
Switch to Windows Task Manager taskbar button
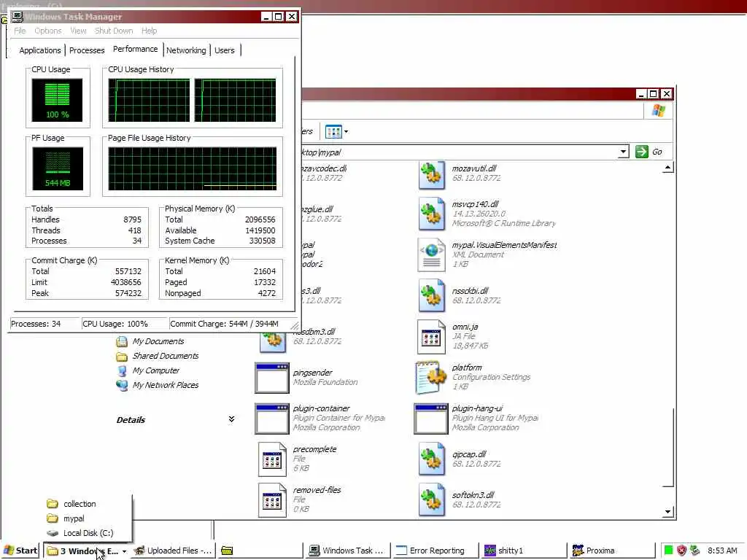click(x=347, y=551)
